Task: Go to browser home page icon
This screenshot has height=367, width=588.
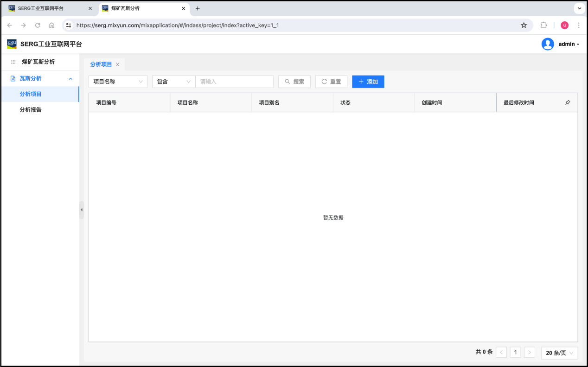Action: click(x=51, y=25)
